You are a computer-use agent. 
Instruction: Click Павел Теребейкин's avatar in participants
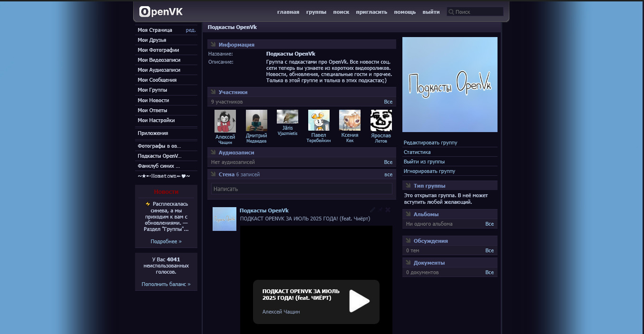click(319, 121)
